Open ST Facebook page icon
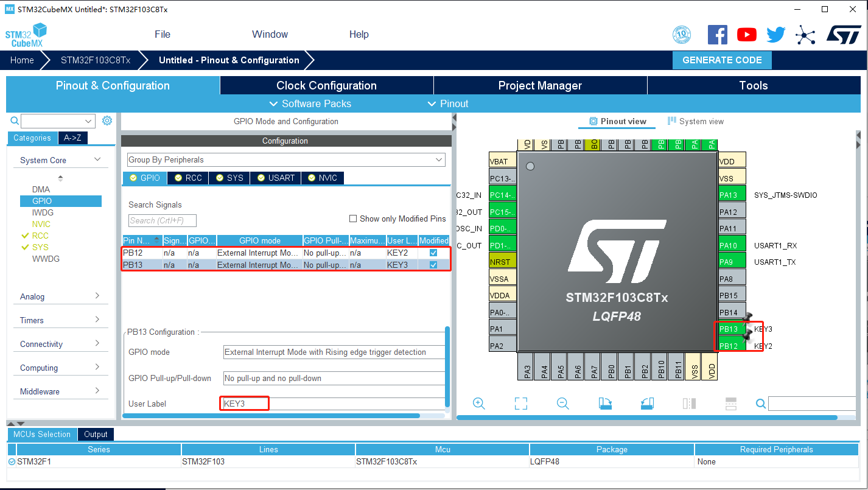The image size is (868, 490). (718, 34)
